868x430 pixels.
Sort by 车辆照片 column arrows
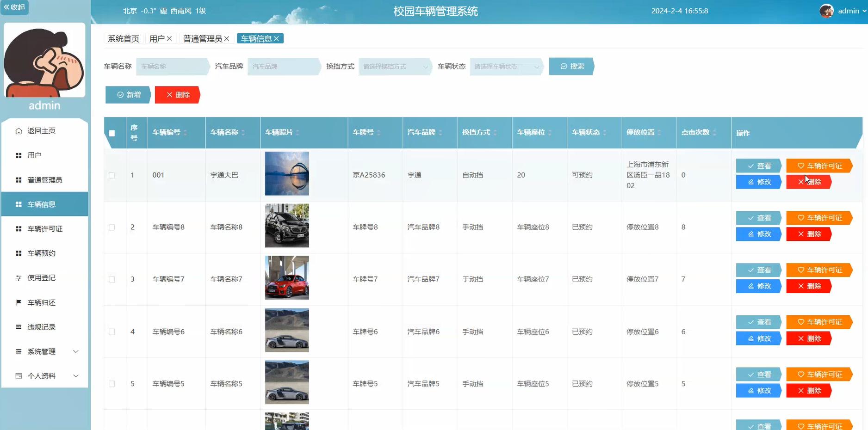coord(298,133)
